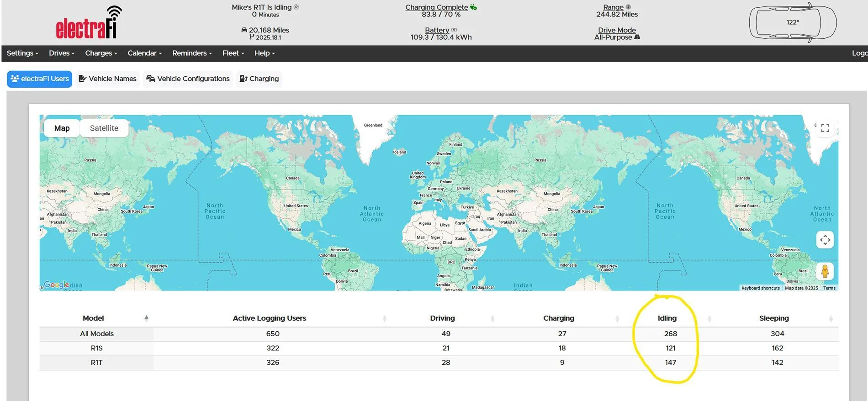Click the 49 driving value
This screenshot has height=401, width=868.
446,334
